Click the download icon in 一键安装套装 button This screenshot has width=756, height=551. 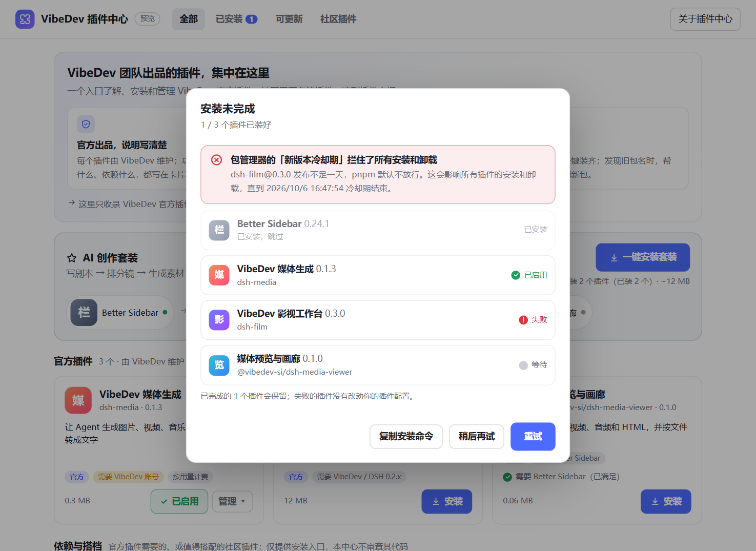(x=614, y=258)
